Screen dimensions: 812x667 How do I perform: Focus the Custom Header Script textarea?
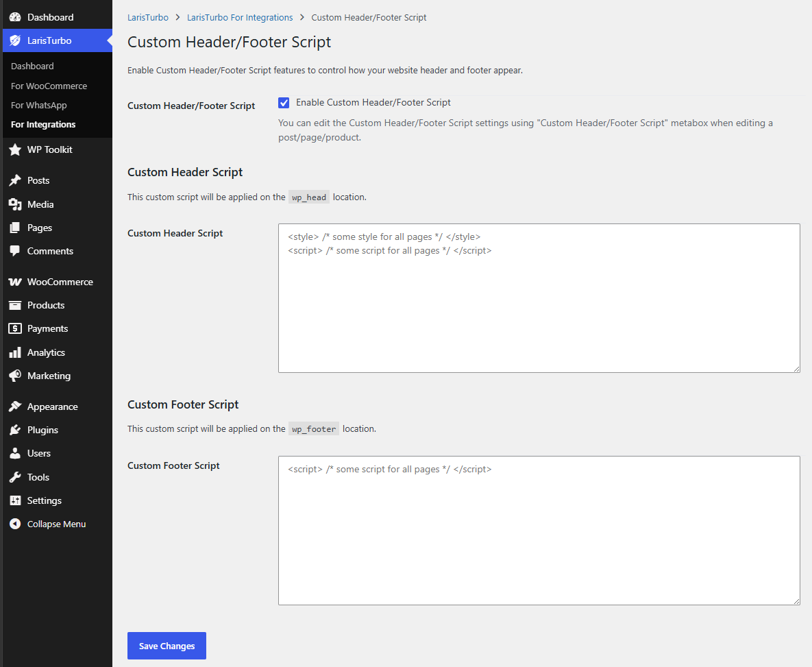[x=539, y=298]
